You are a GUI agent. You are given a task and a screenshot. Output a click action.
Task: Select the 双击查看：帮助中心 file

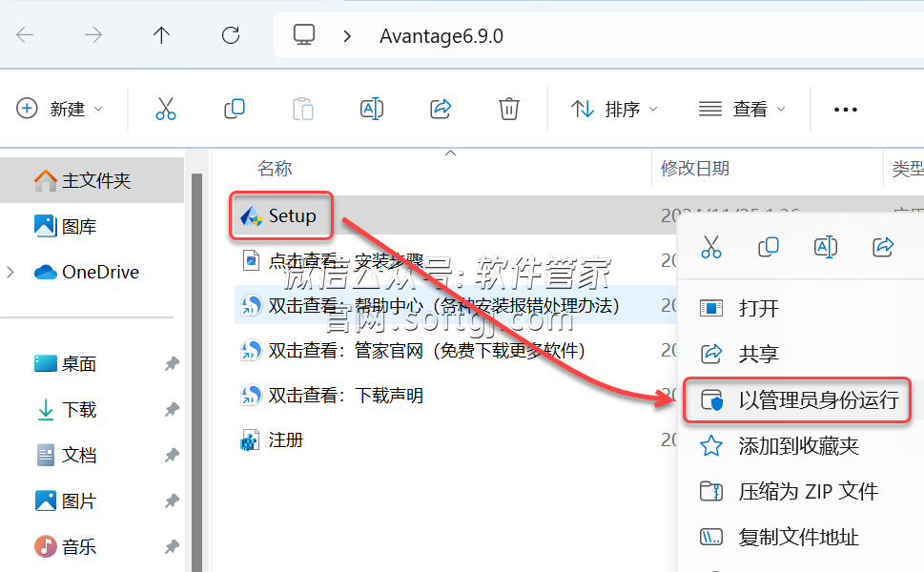point(430,305)
